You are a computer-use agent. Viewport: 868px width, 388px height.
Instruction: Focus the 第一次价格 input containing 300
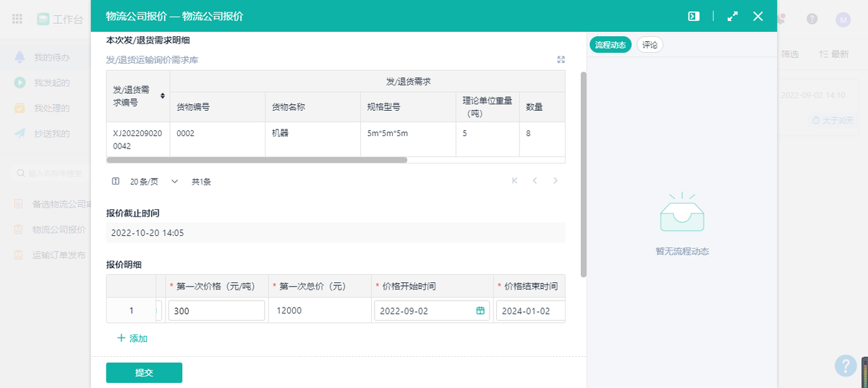(x=216, y=311)
